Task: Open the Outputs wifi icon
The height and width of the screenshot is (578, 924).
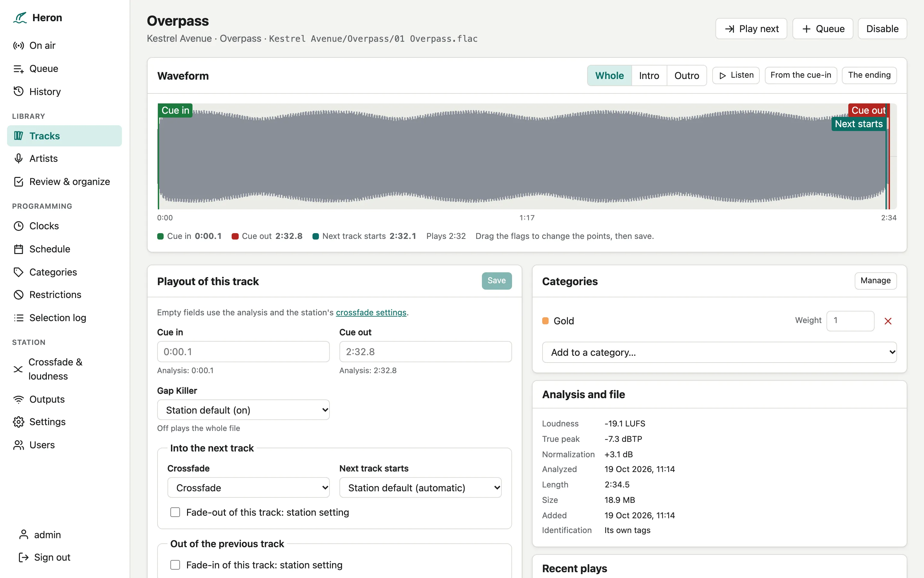Action: [18, 399]
